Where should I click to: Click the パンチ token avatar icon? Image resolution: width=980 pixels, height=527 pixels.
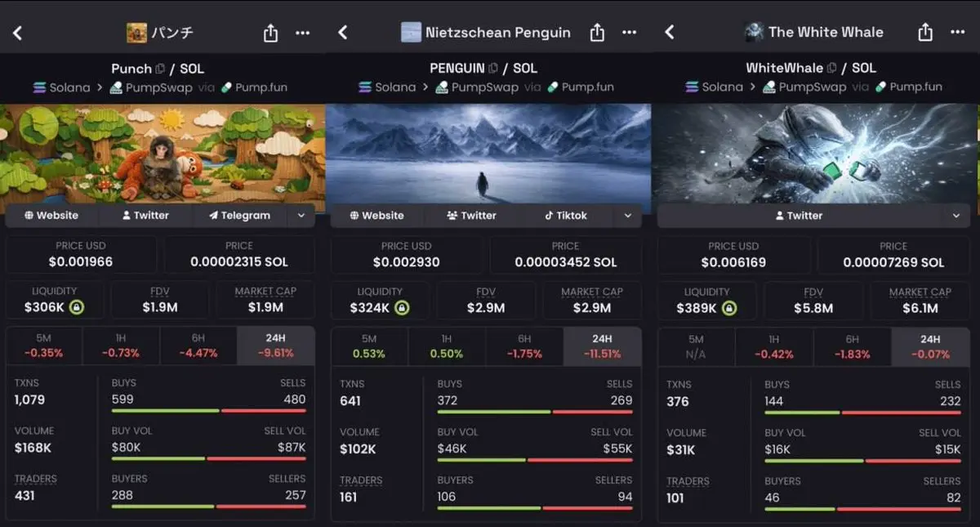pos(136,33)
